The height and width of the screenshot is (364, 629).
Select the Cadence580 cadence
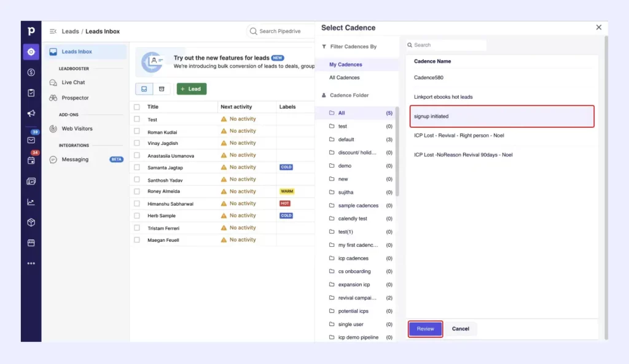click(502, 78)
